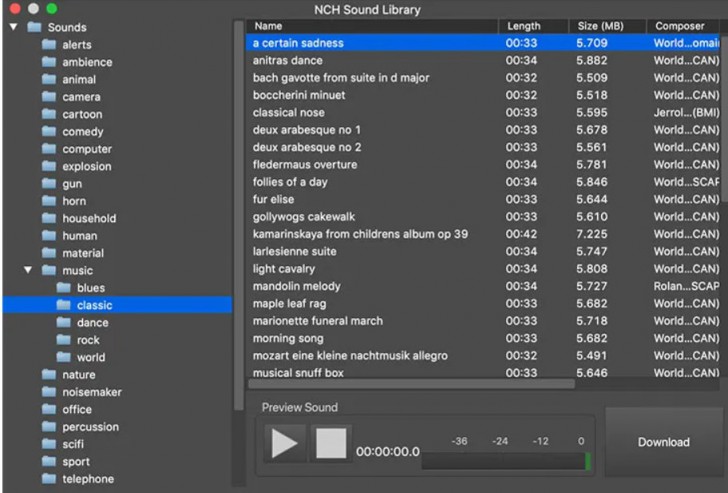
Task: Click the ambience folder icon
Action: [x=49, y=62]
